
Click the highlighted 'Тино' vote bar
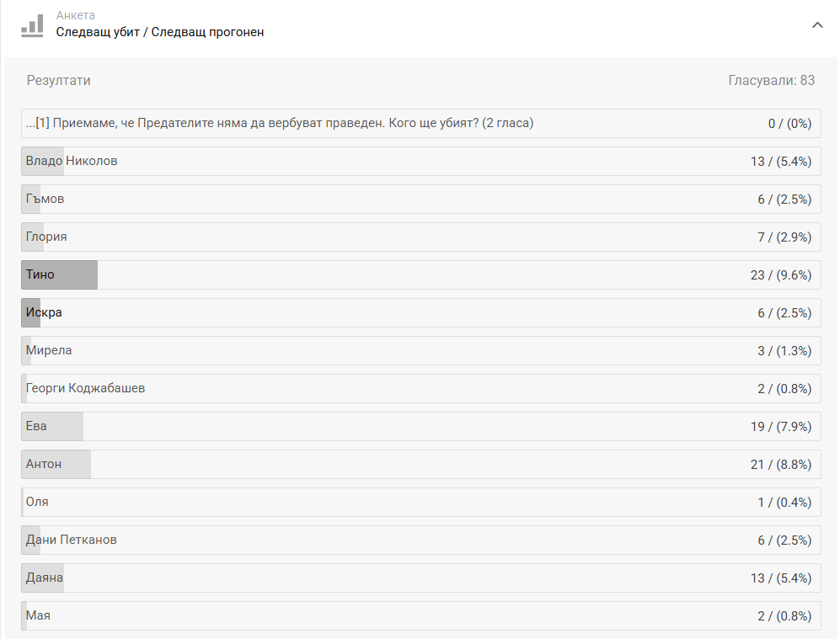point(59,274)
